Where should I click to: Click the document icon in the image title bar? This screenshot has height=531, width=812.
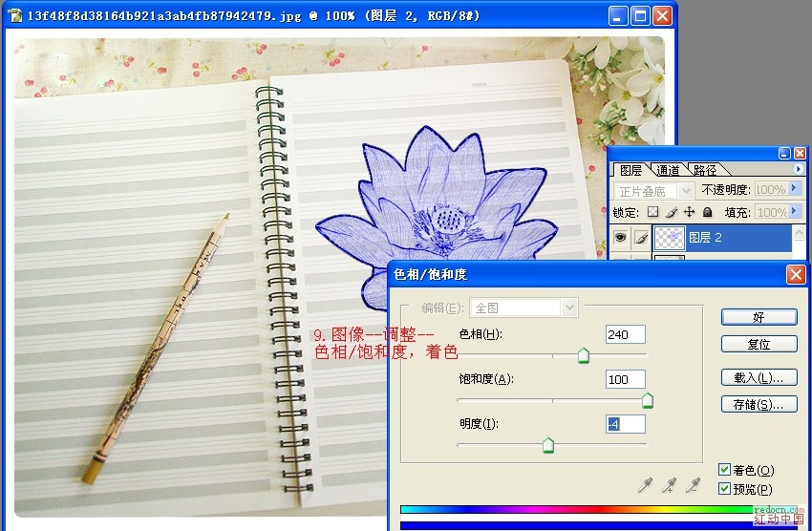[15, 15]
